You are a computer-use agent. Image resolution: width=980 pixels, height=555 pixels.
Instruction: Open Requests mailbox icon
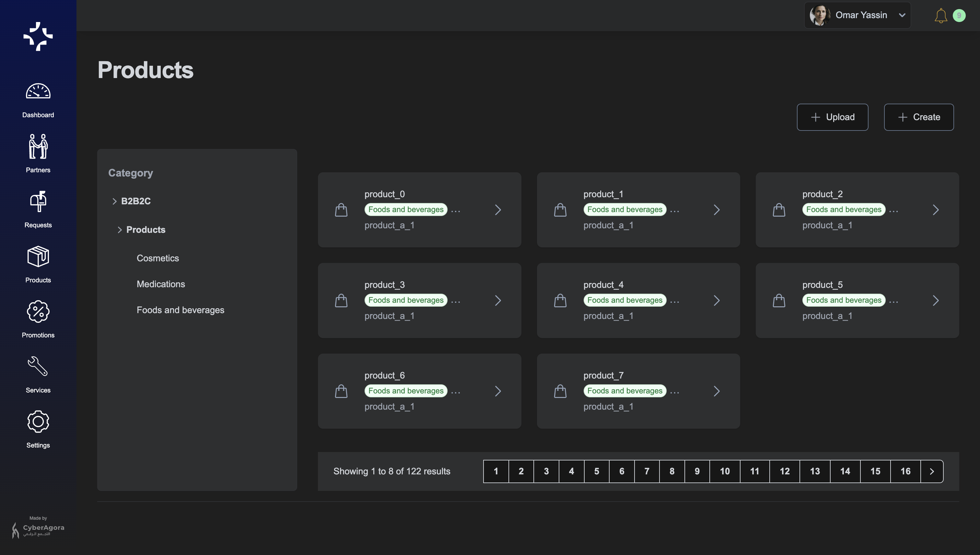(38, 201)
